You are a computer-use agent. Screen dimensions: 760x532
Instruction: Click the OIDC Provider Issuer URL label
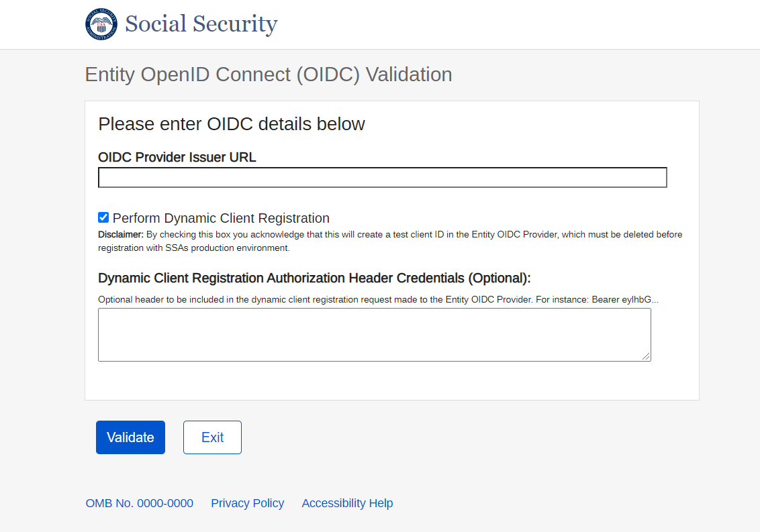tap(177, 157)
